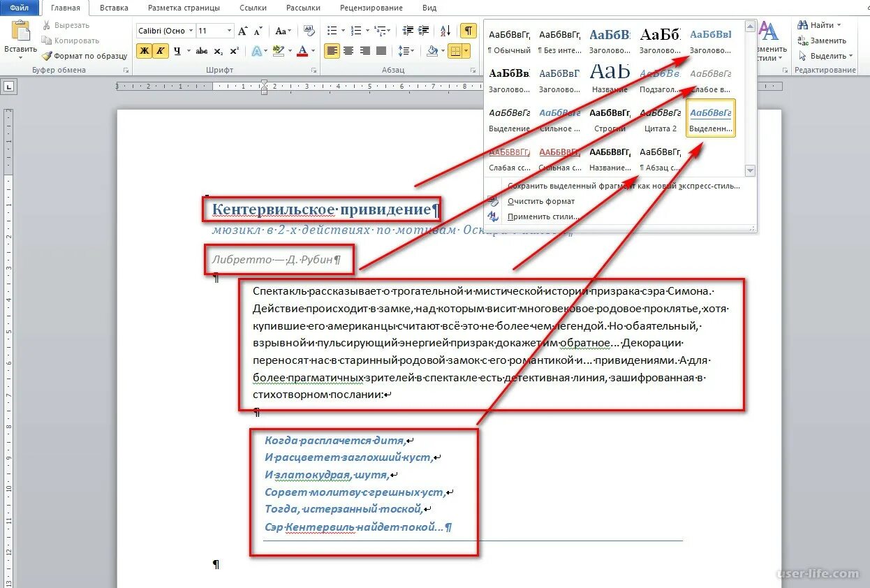The width and height of the screenshot is (870, 588).
Task: Click the Find (Найти) binoculars icon
Action: click(803, 25)
